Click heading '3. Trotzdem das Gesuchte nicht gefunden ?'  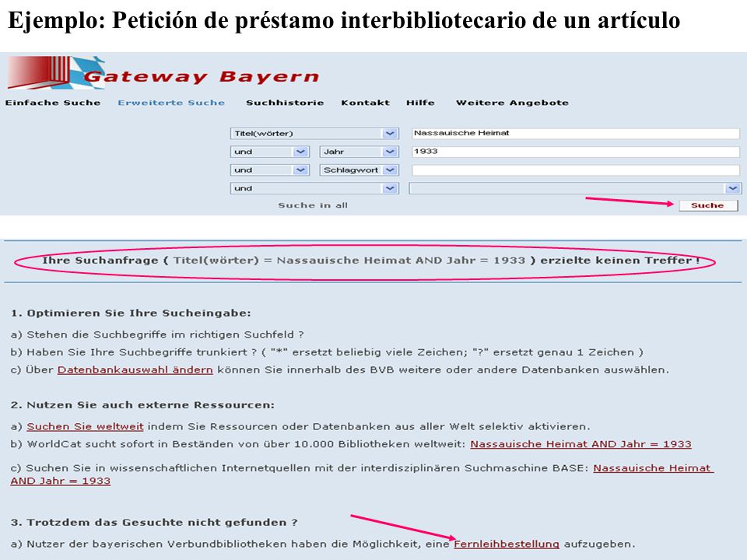click(x=154, y=523)
